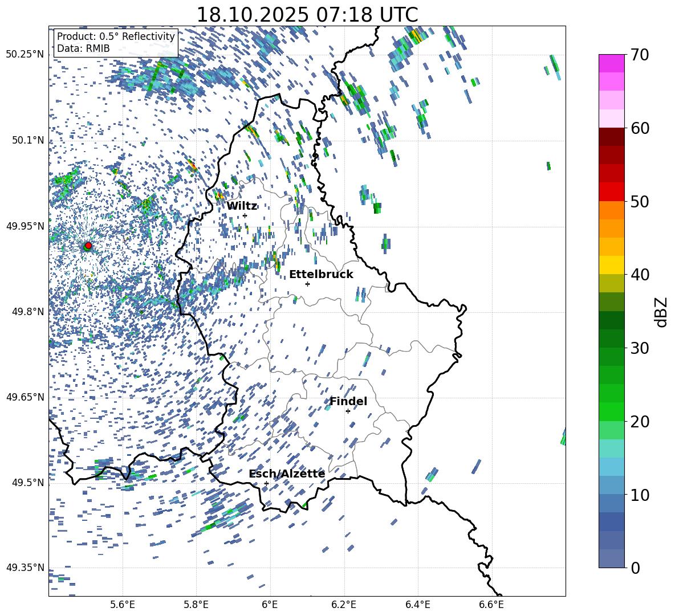Click the Product 0.5° Reflectivity info box
This screenshot has width=675, height=616.
(x=116, y=43)
